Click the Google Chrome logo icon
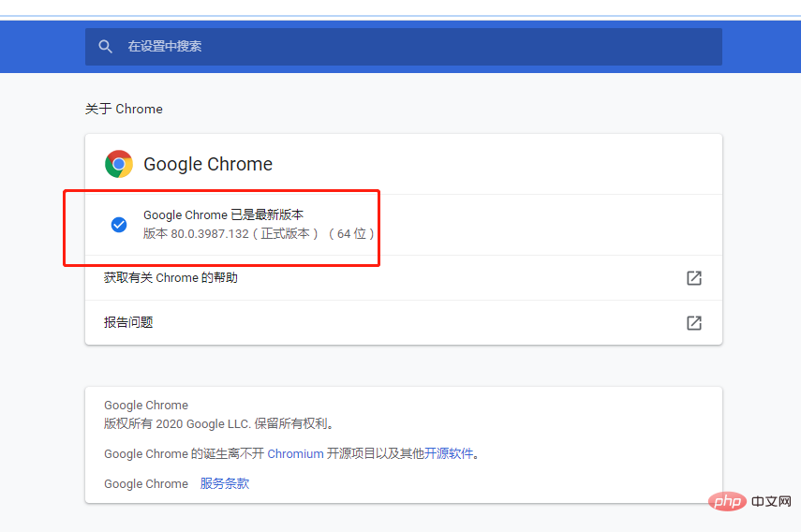Screen dimensions: 801x532 119,164
